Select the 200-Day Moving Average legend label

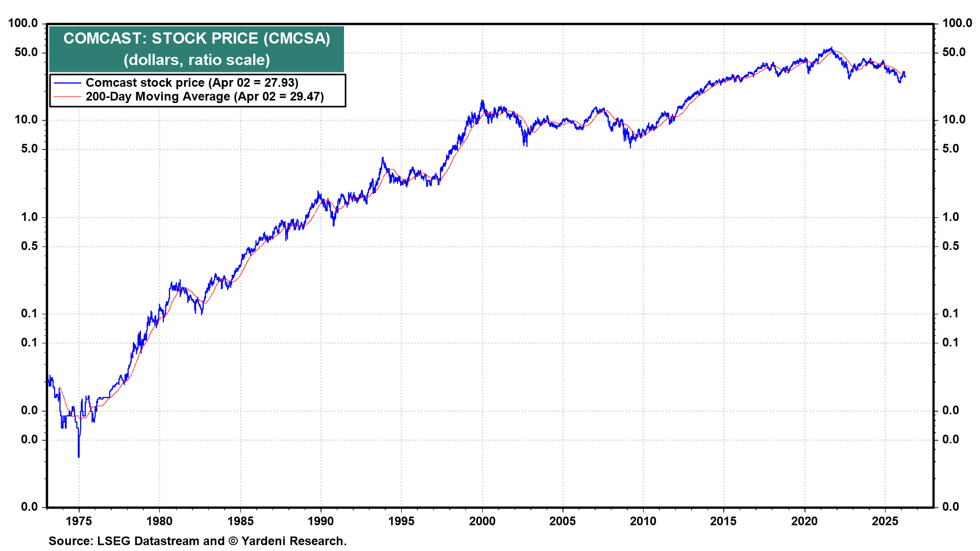coord(205,97)
